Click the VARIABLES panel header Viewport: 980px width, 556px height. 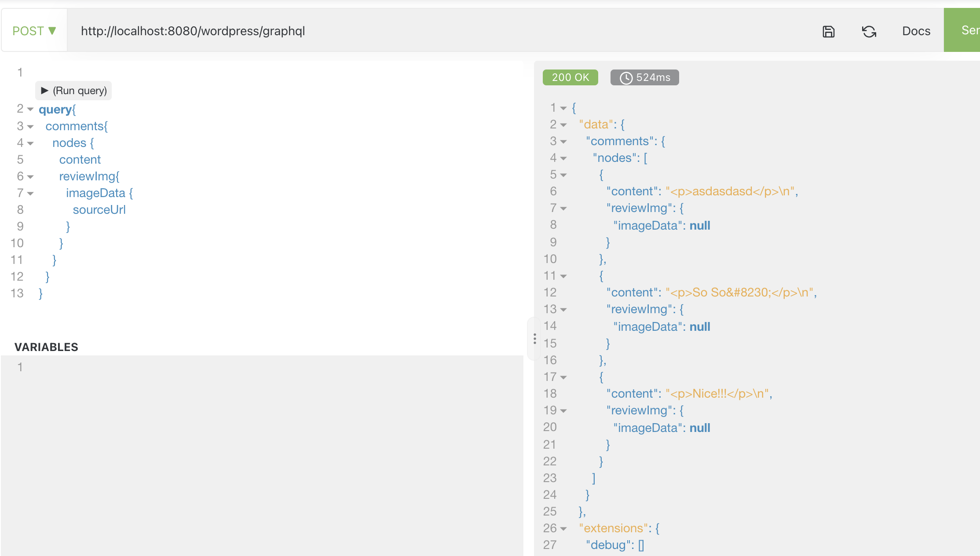pyautogui.click(x=46, y=347)
